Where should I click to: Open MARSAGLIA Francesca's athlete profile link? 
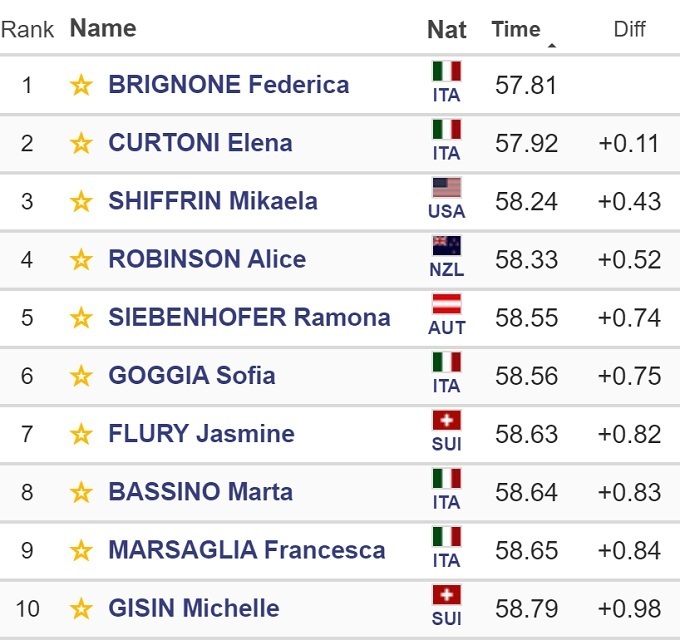coord(246,550)
